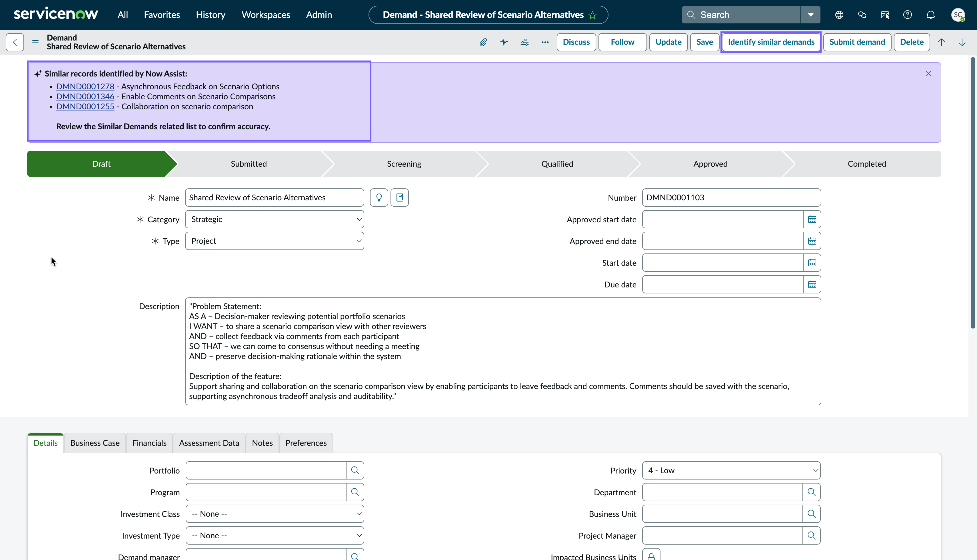Open the DMND0001346 link
977x560 pixels.
click(85, 96)
